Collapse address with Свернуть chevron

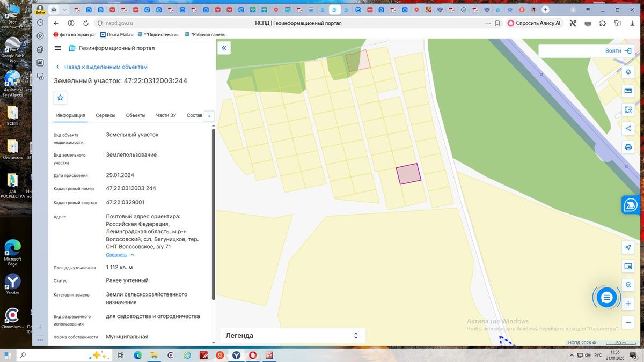(x=133, y=255)
